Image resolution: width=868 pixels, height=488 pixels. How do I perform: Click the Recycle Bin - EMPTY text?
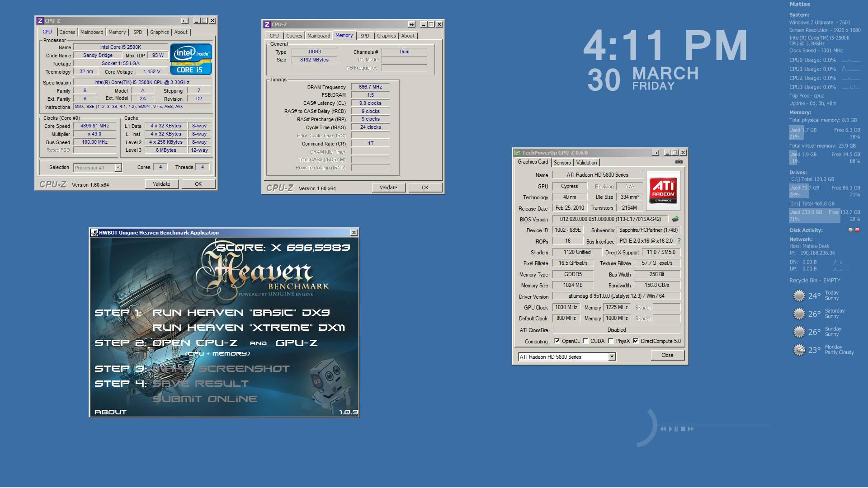[x=815, y=281]
